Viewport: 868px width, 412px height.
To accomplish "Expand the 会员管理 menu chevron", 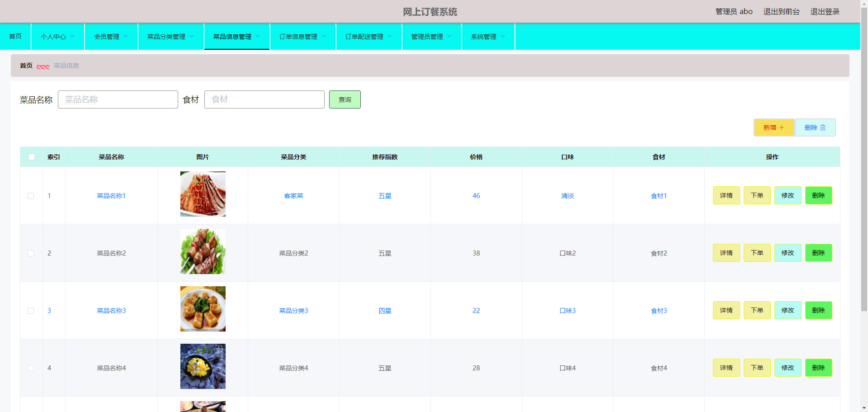I will (126, 37).
